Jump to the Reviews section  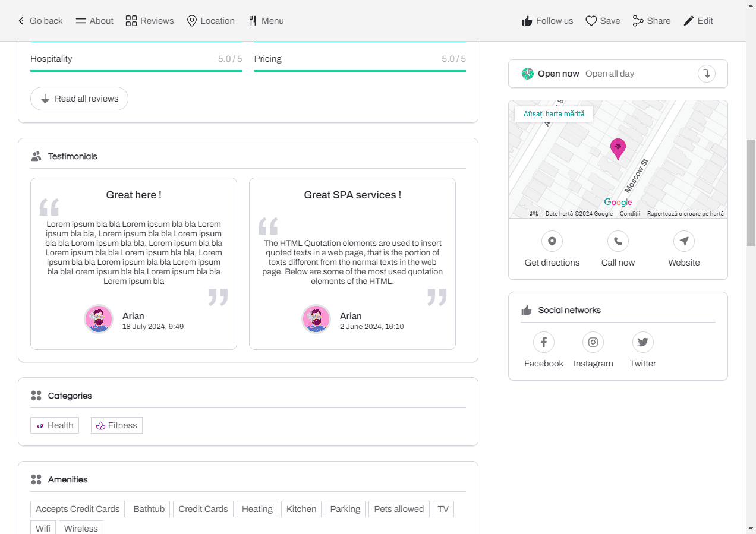click(x=150, y=21)
